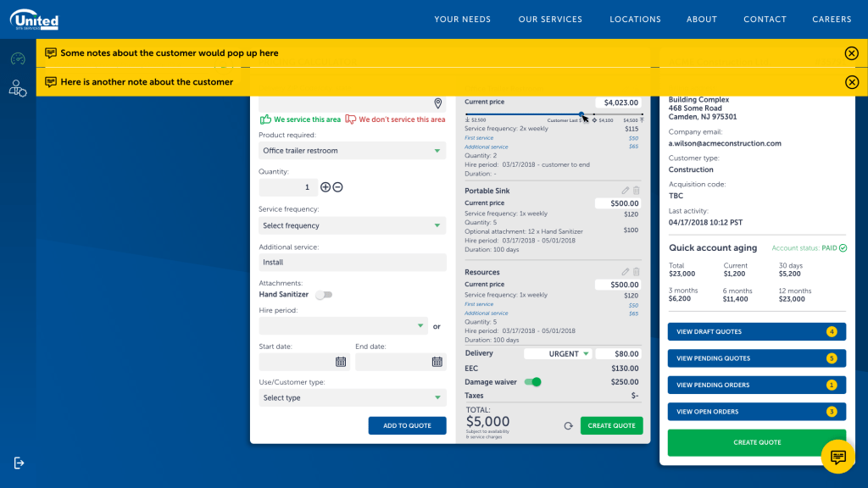Turn off the Damage waiver toggle
This screenshot has width=868, height=488.
point(532,382)
